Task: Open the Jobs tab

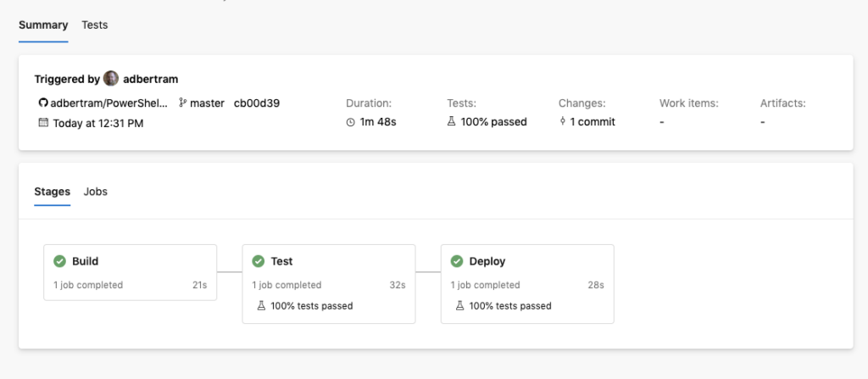Action: click(95, 192)
